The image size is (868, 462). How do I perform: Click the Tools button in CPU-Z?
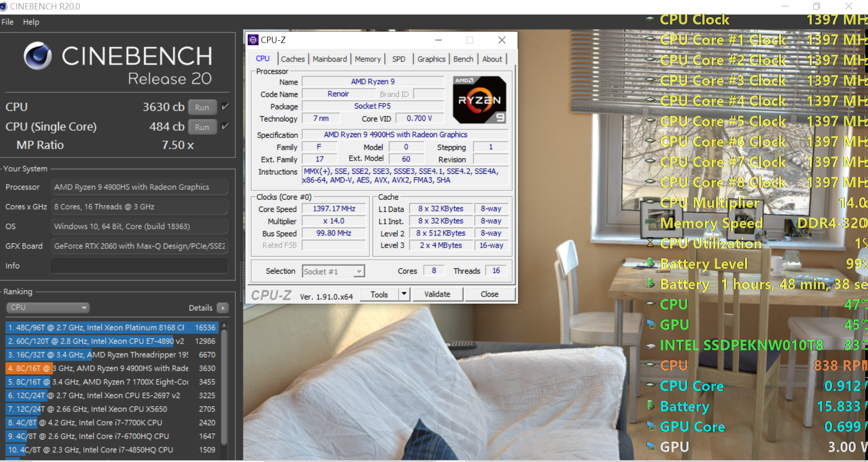click(379, 294)
